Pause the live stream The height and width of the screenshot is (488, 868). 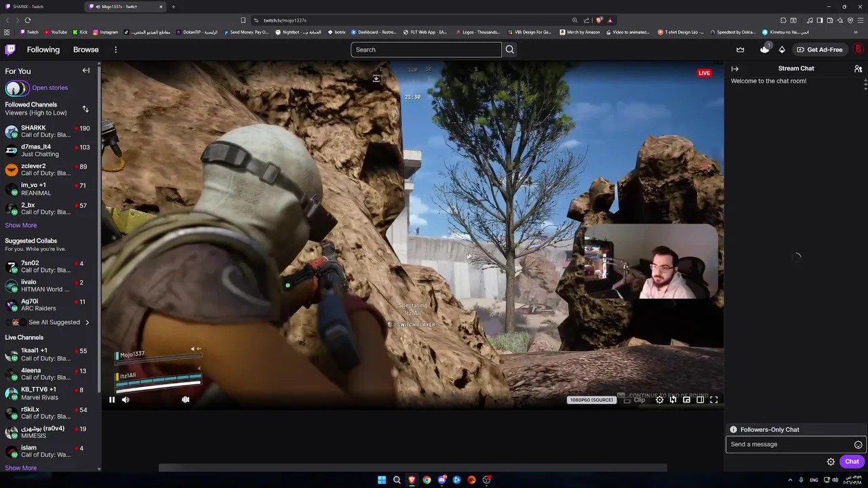112,400
